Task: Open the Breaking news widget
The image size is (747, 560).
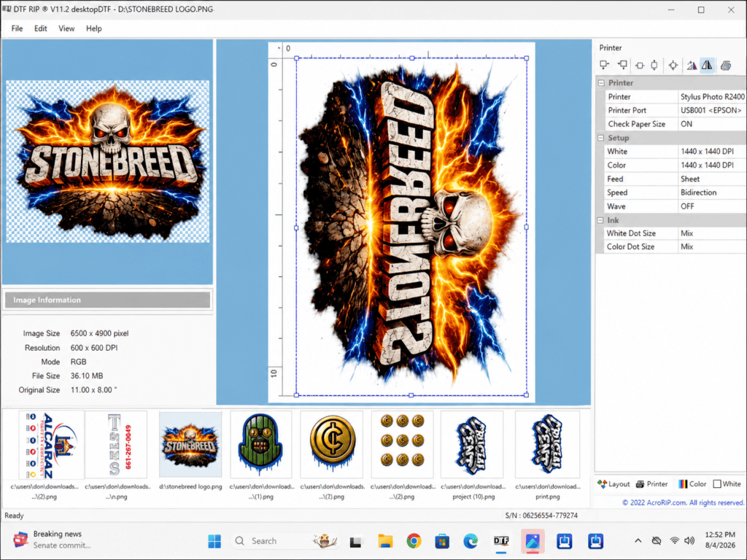Action: click(x=53, y=540)
